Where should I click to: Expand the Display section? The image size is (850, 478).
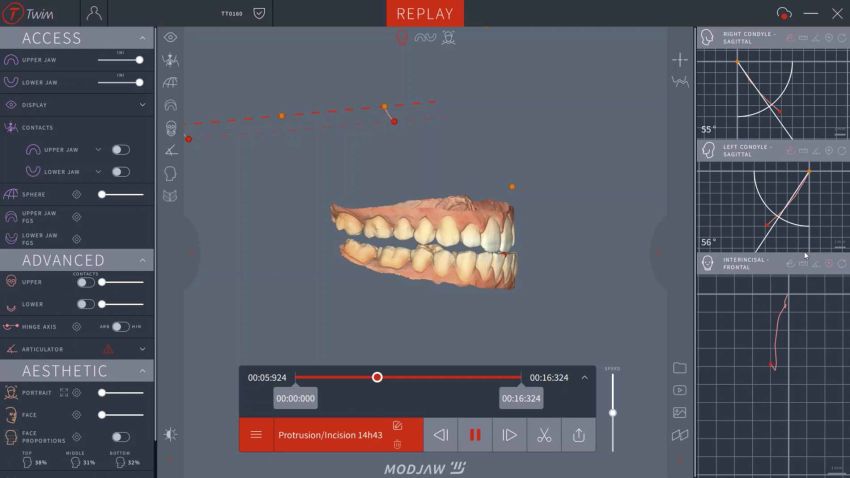[142, 105]
